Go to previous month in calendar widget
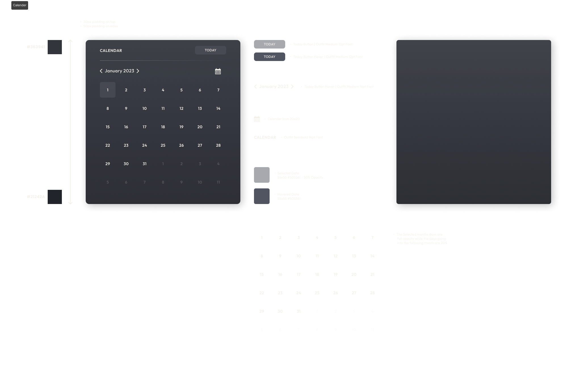588x370 pixels. tap(101, 71)
